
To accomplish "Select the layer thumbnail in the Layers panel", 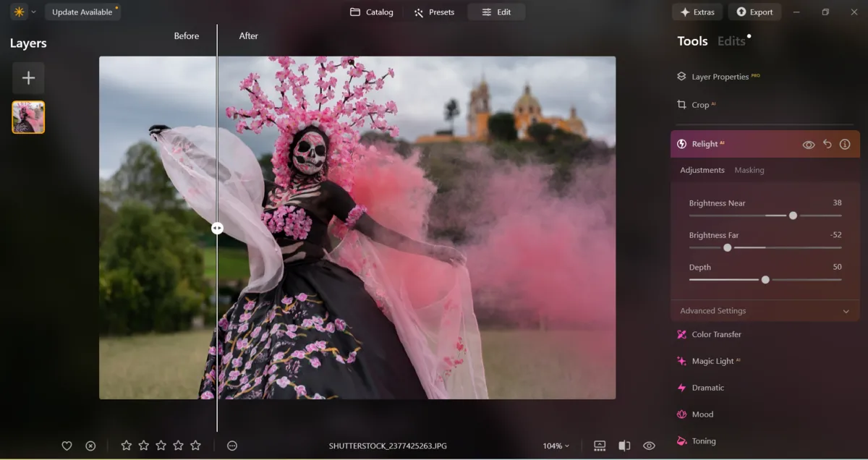I will pyautogui.click(x=28, y=116).
